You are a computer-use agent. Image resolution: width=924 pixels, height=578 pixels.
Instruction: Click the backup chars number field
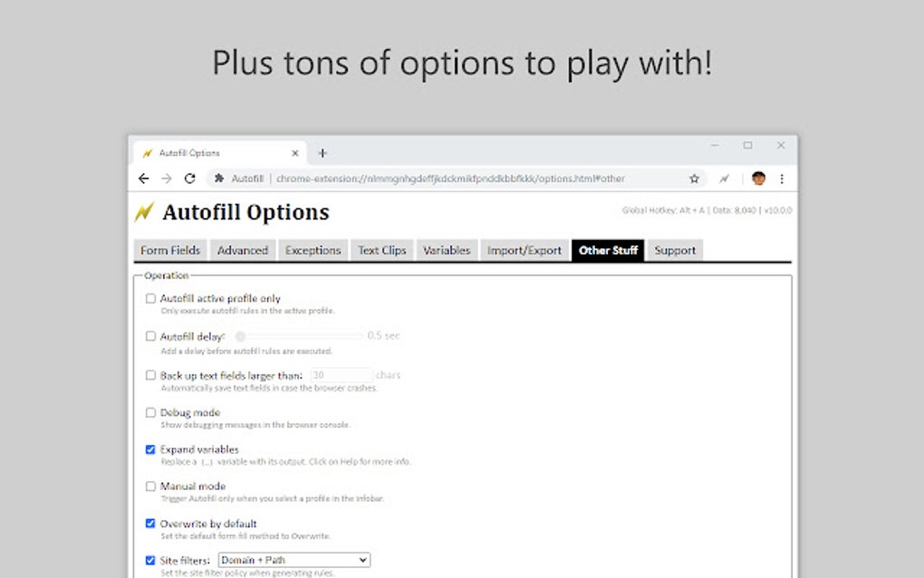[x=342, y=375]
